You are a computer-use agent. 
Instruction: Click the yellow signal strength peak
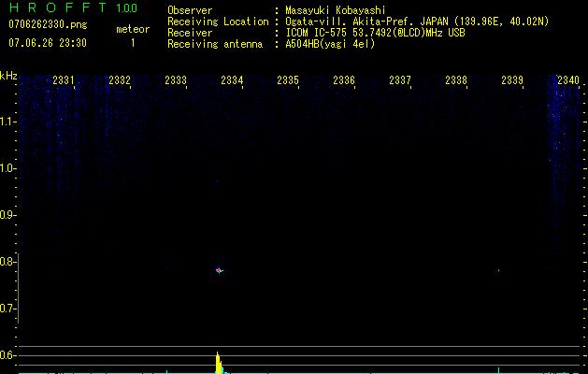pos(218,363)
